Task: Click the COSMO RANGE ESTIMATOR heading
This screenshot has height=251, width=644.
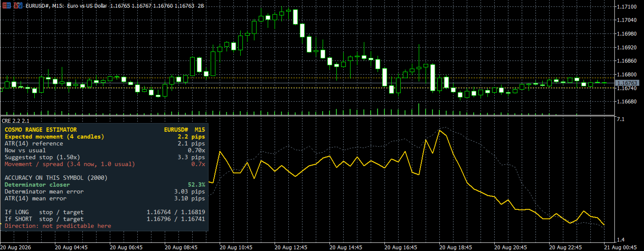Action: (41, 130)
